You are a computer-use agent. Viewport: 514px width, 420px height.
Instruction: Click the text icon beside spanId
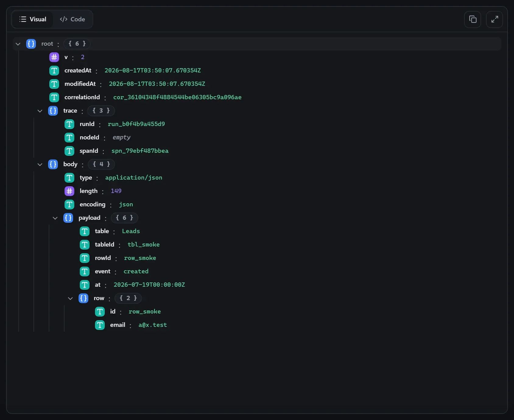coord(69,151)
